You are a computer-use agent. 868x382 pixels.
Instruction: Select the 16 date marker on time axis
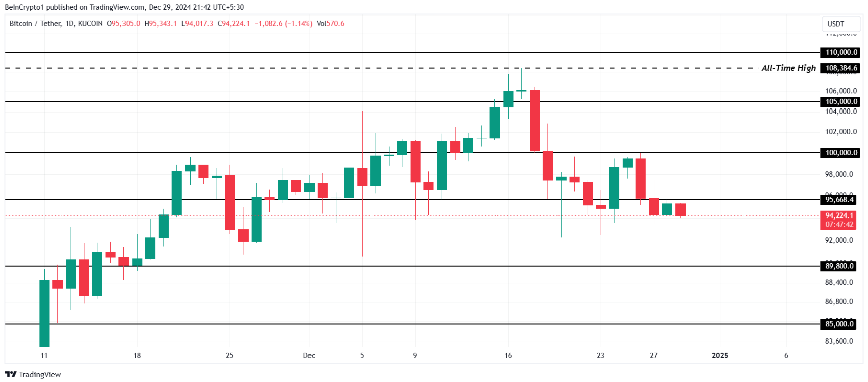[x=508, y=355]
